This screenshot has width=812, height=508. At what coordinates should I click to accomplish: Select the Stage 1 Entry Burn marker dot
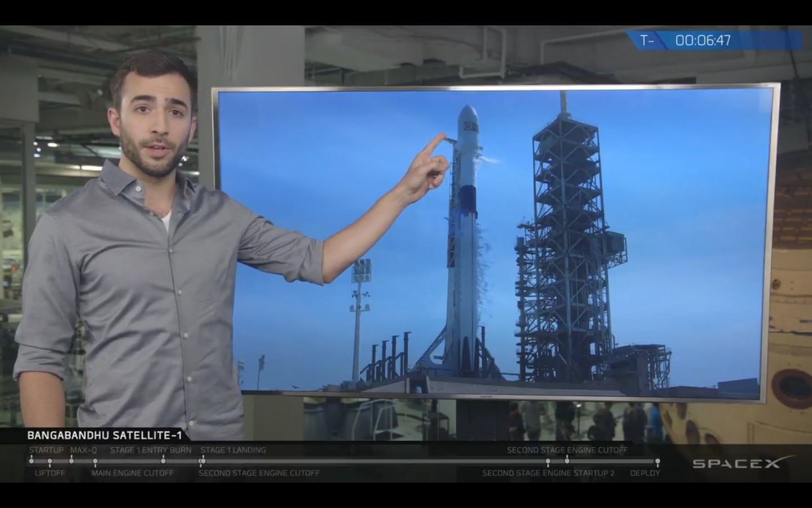pyautogui.click(x=163, y=461)
